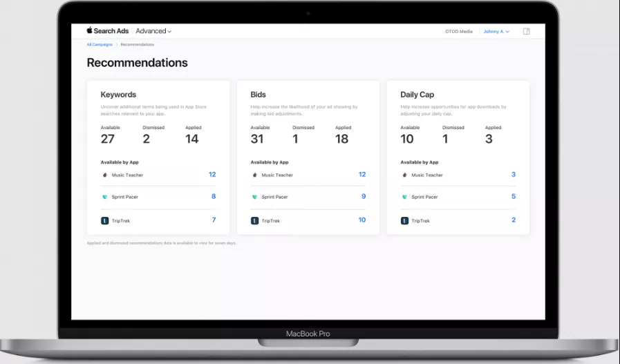Click Keywords dismissed count 2

[x=147, y=139]
